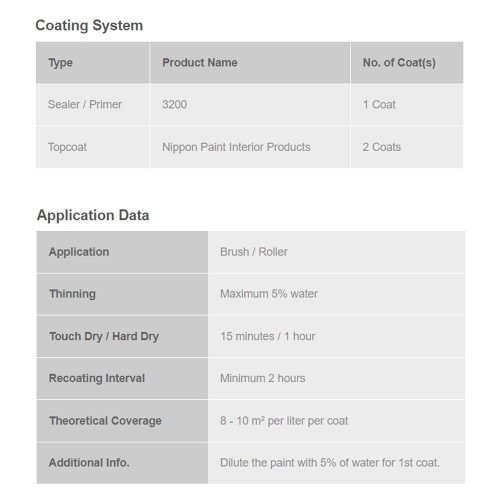Select the Thinning row label
The width and height of the screenshot is (500, 500).
[x=122, y=294]
